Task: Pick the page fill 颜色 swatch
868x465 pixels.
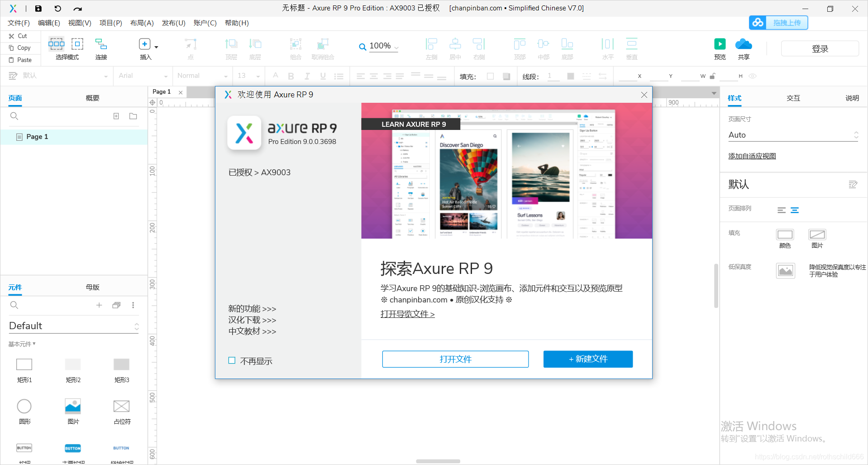Action: pos(785,235)
